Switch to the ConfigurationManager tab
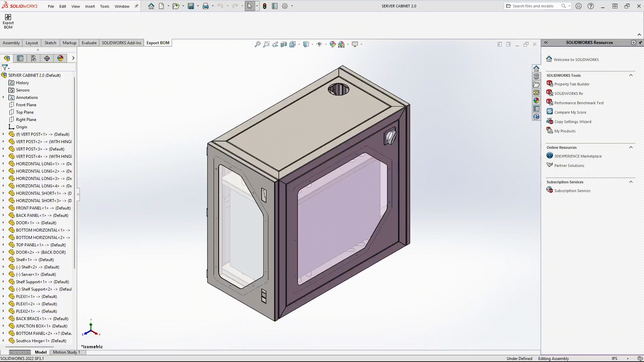The width and height of the screenshot is (644, 362). click(x=33, y=58)
